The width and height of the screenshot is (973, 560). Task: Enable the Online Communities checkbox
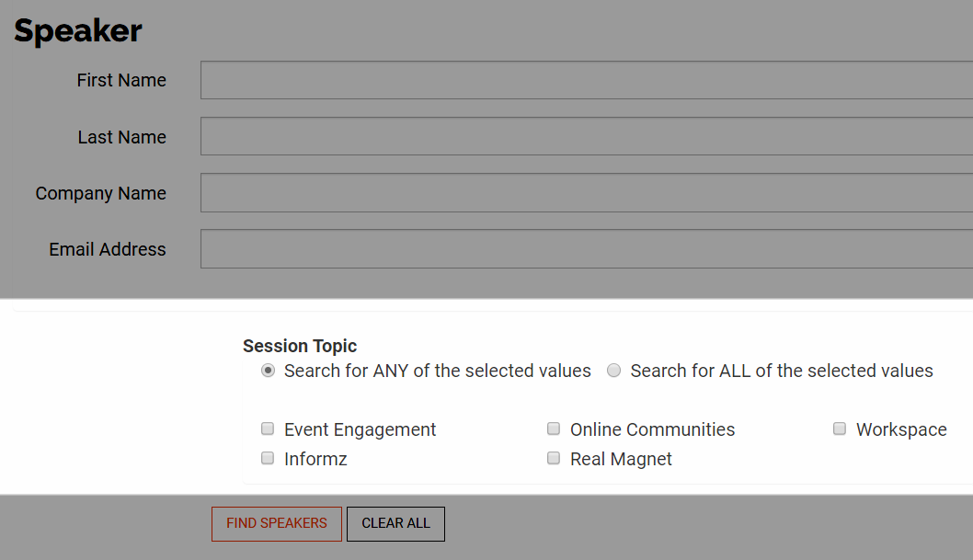point(554,429)
